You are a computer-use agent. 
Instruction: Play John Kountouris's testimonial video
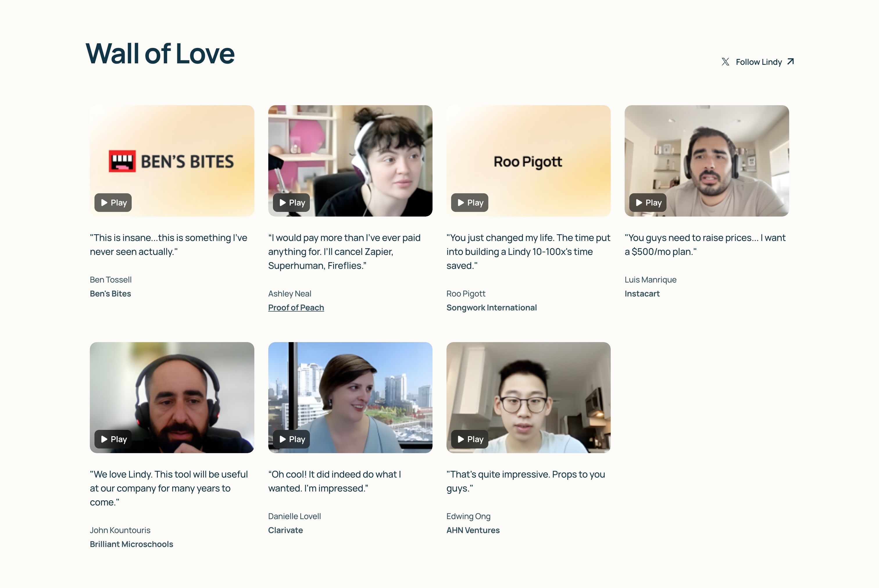point(113,439)
